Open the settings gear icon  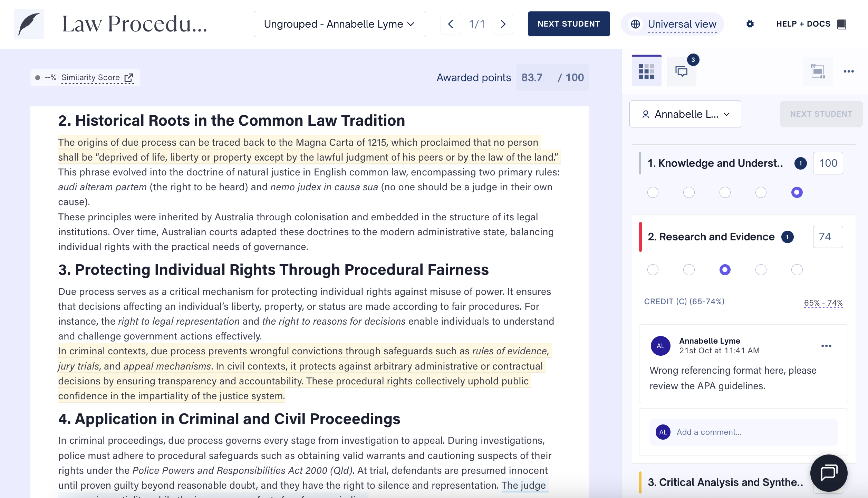pyautogui.click(x=750, y=24)
